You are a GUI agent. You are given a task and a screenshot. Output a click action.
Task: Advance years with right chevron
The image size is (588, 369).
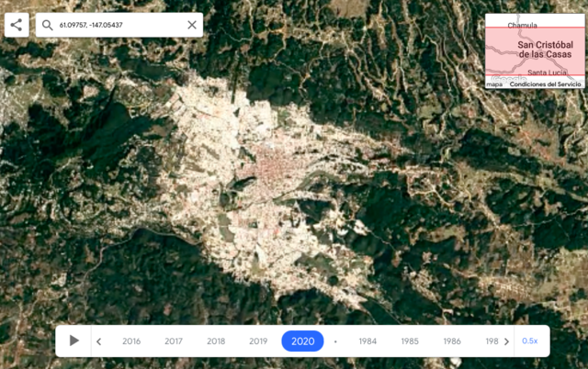point(506,341)
